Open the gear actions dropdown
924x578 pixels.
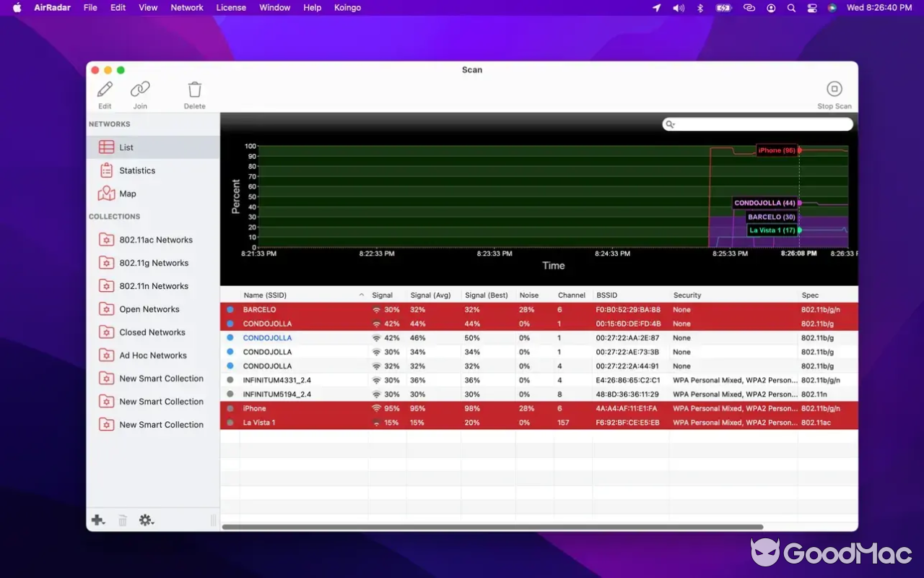147,519
